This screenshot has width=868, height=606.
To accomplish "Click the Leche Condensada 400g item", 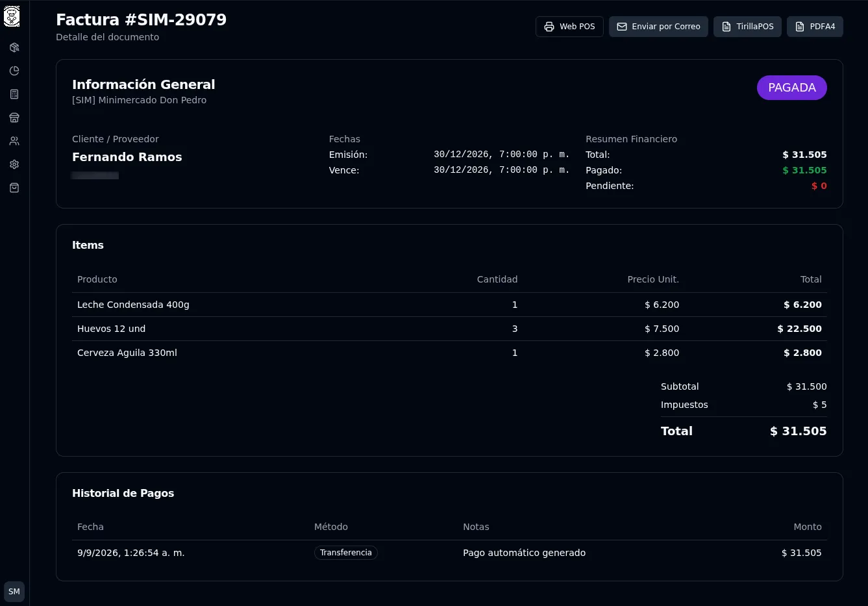I will tap(133, 305).
